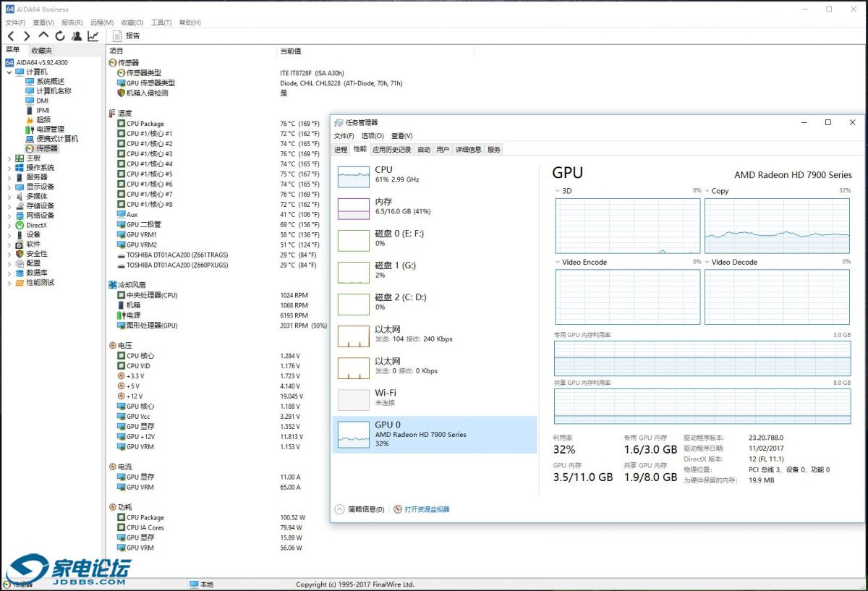Switch to the 收藏夹 favorites tab
The width and height of the screenshot is (868, 591).
[x=41, y=51]
